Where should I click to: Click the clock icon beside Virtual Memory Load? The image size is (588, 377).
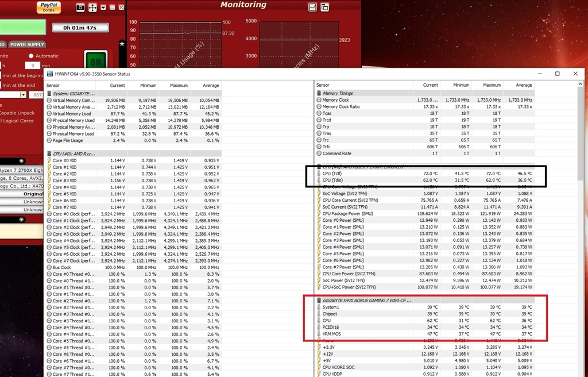pos(49,114)
